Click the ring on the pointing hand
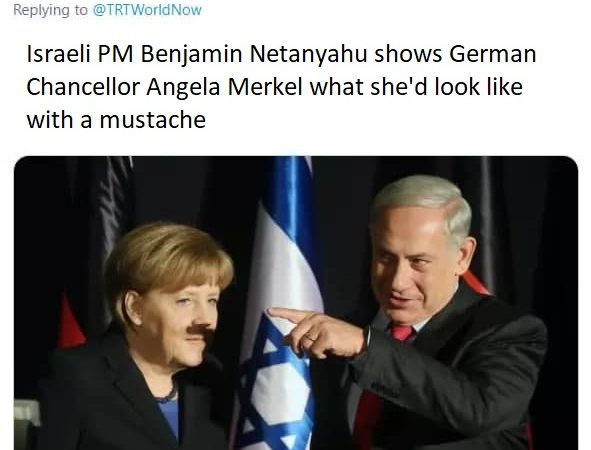 310,338
